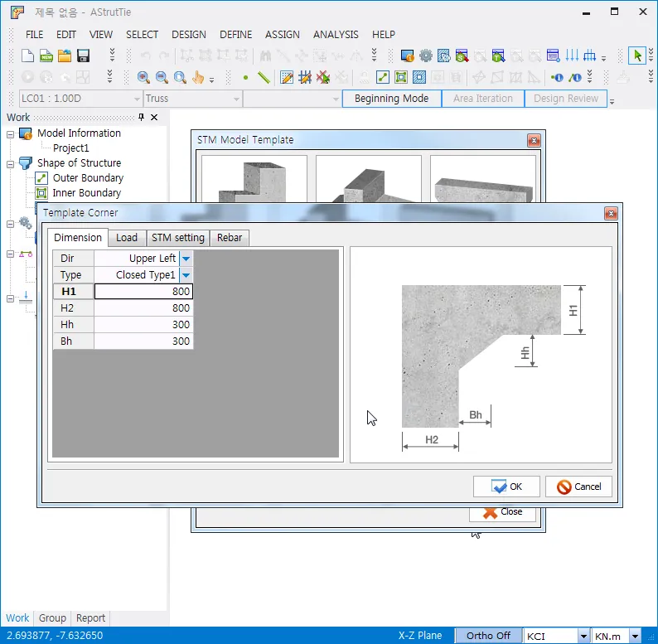This screenshot has height=644, width=658.
Task: Click the Hh value field 300
Action: [143, 325]
